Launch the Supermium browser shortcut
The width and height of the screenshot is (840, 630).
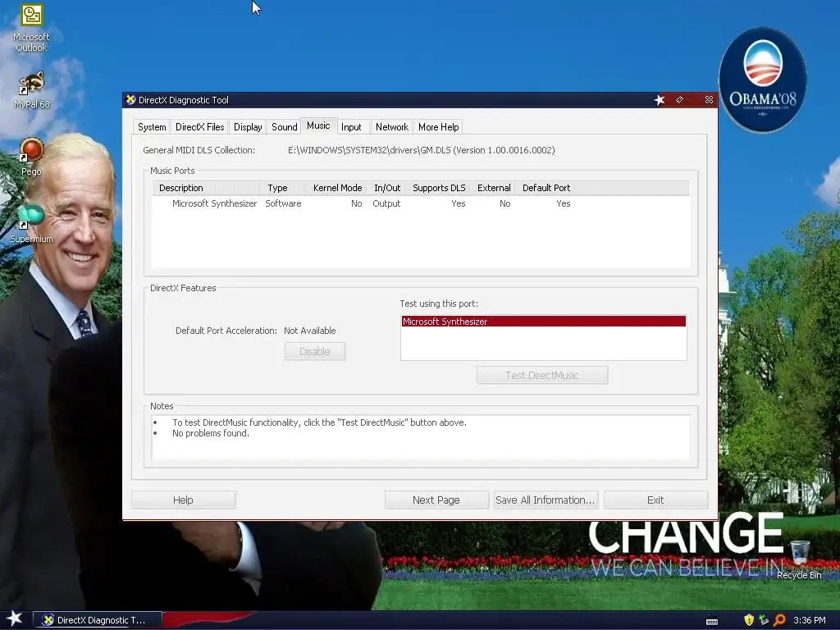tap(31, 224)
